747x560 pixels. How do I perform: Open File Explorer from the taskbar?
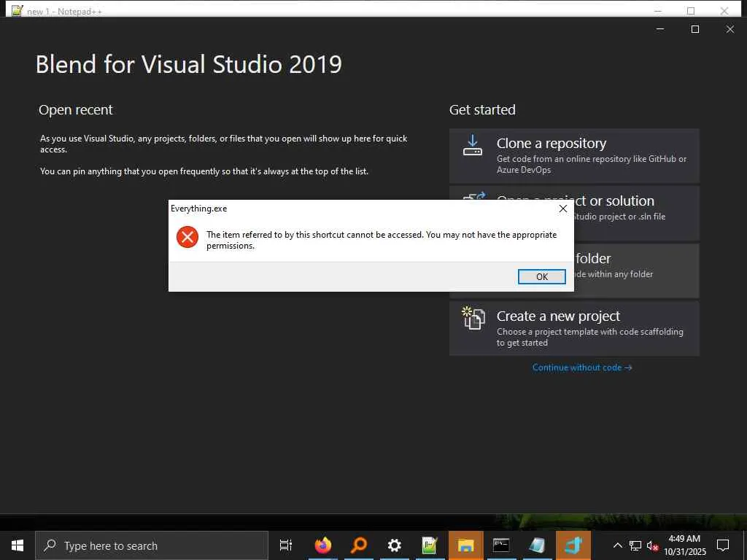click(466, 545)
